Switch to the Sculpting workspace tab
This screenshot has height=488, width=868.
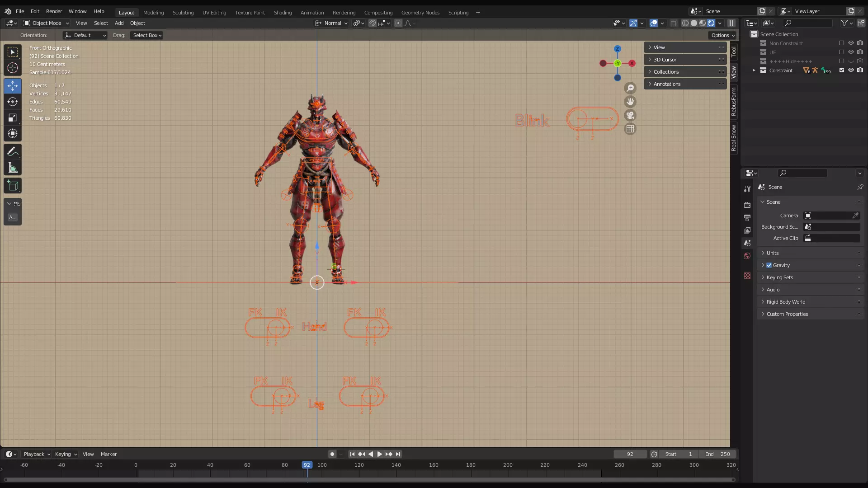point(183,13)
